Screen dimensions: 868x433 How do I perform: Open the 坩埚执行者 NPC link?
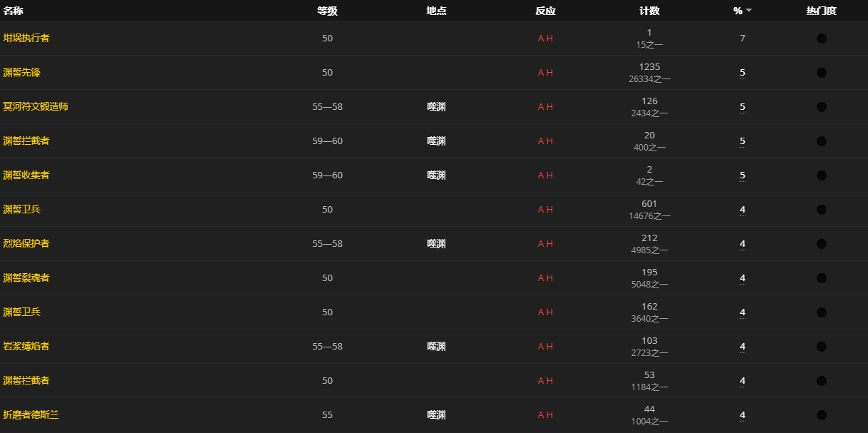pos(26,39)
